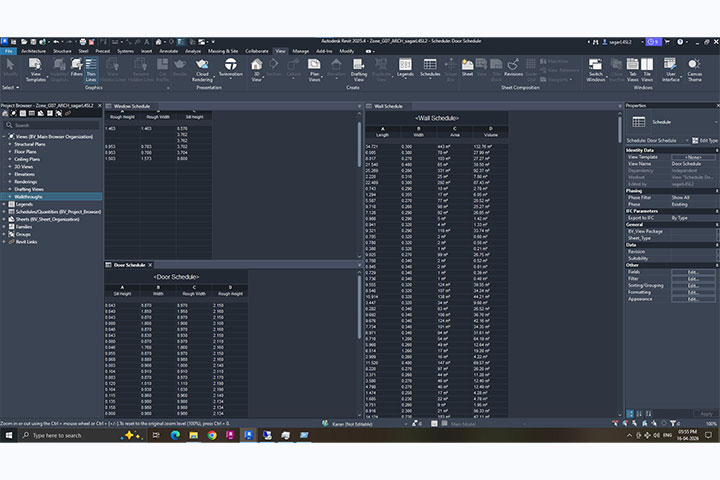Open the Help question mark icon
The height and width of the screenshot is (480, 720).
coord(680,42)
